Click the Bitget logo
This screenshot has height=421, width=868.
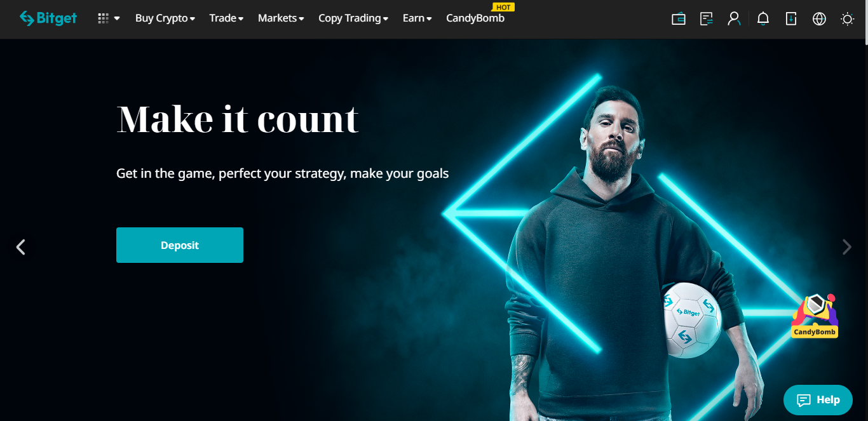pyautogui.click(x=48, y=18)
